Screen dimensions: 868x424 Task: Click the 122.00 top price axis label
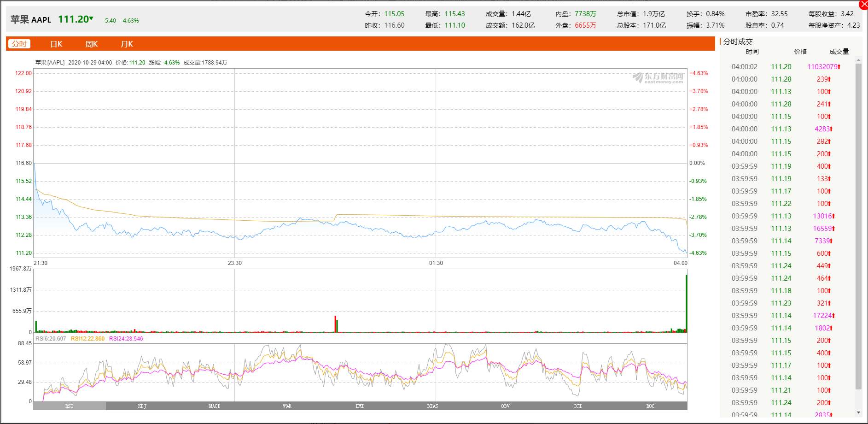(x=23, y=73)
